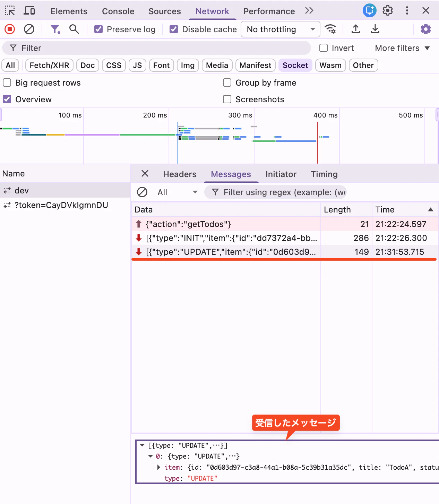Collapse the root UPDATE array node
439x504 pixels.
pos(142,445)
